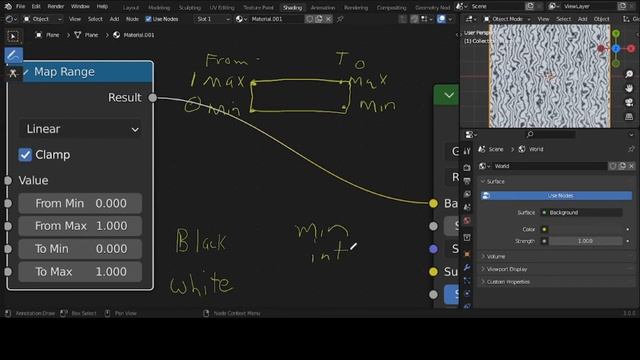640x360 pixels.
Task: Open the Surface Background shader selector
Action: click(581, 213)
